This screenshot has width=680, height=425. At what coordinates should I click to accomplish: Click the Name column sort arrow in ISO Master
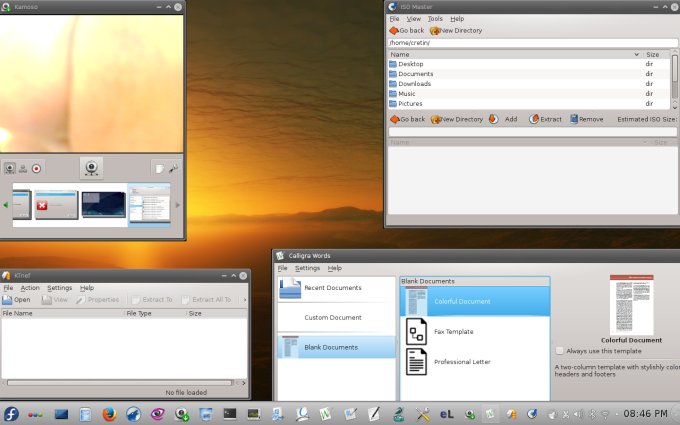pos(635,54)
